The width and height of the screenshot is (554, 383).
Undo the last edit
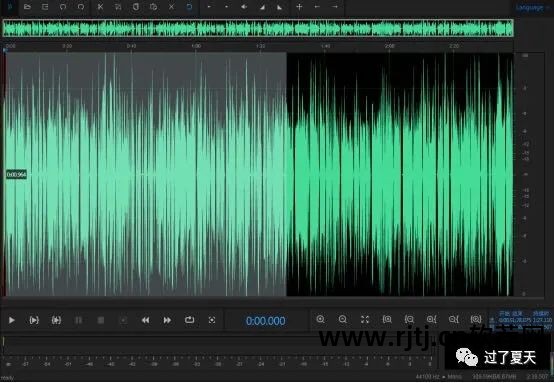pyautogui.click(x=63, y=7)
